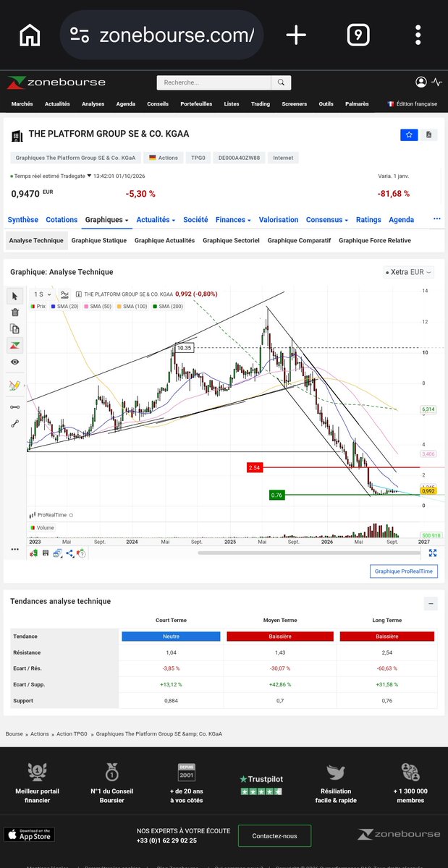Toggle drawings visibility with eye icon
448x868 pixels.
tap(15, 361)
